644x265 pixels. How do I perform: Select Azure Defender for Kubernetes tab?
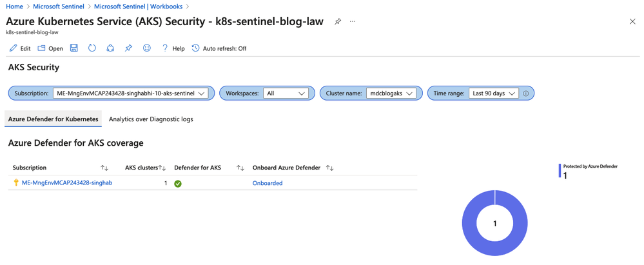[x=54, y=119]
